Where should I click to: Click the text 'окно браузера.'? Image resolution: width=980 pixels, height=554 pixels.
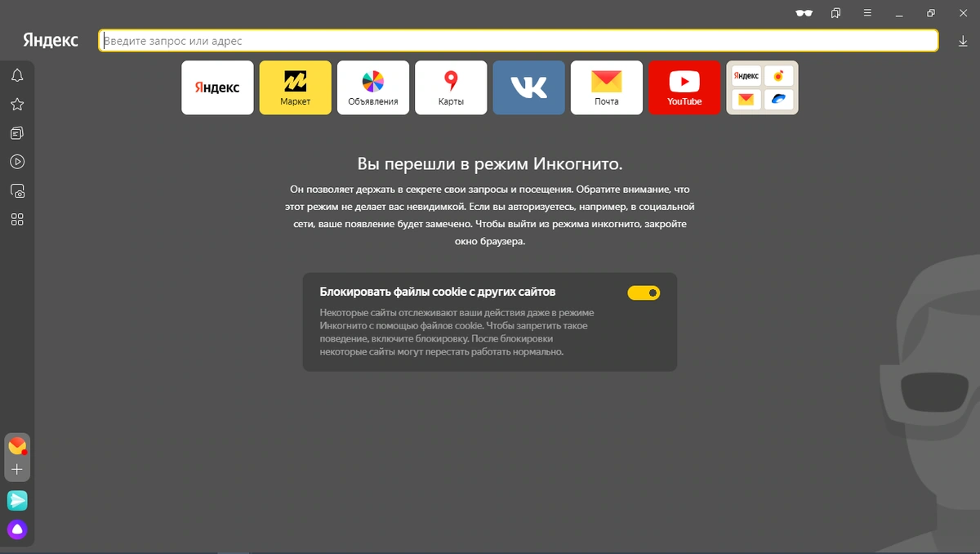pos(490,242)
